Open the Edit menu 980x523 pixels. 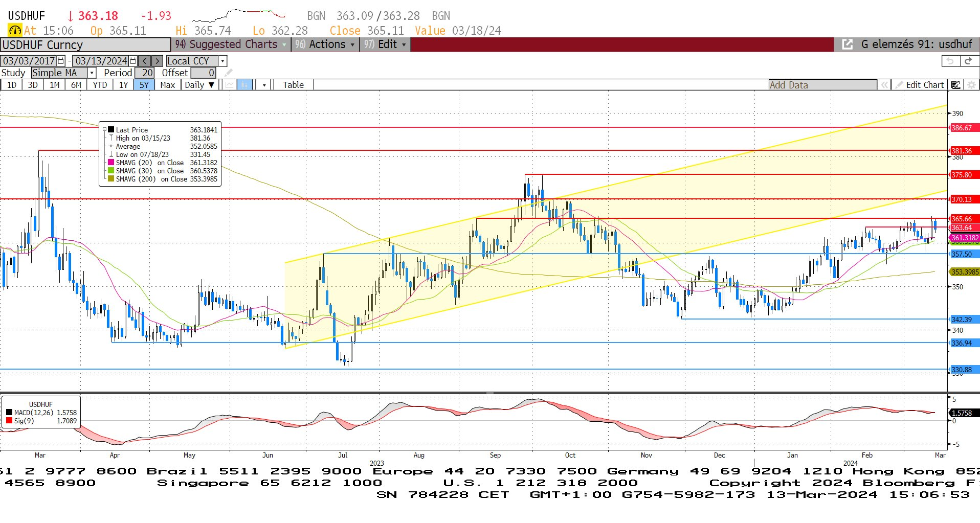tap(385, 44)
